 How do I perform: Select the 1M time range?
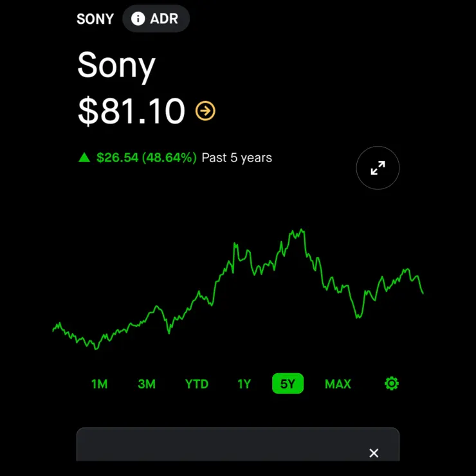(x=100, y=384)
